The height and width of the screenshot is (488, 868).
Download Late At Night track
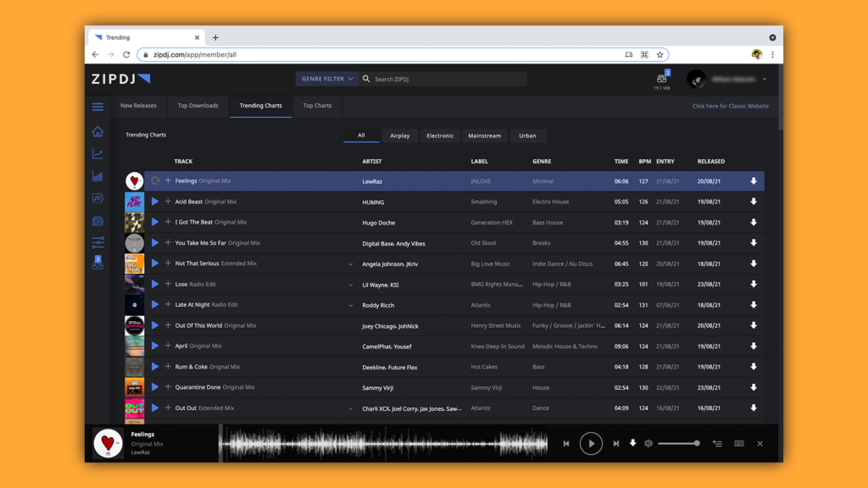tap(754, 305)
